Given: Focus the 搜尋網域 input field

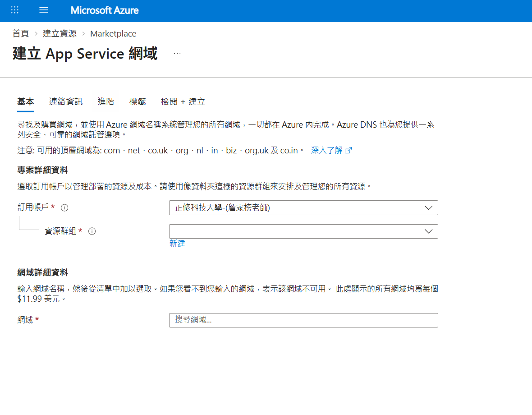Looking at the screenshot, I should [x=303, y=320].
